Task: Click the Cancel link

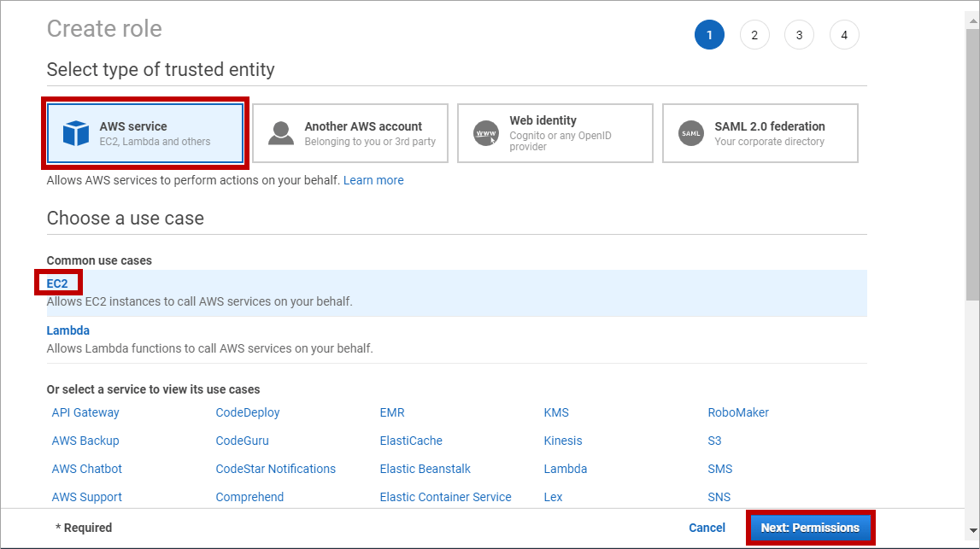Action: click(x=707, y=528)
